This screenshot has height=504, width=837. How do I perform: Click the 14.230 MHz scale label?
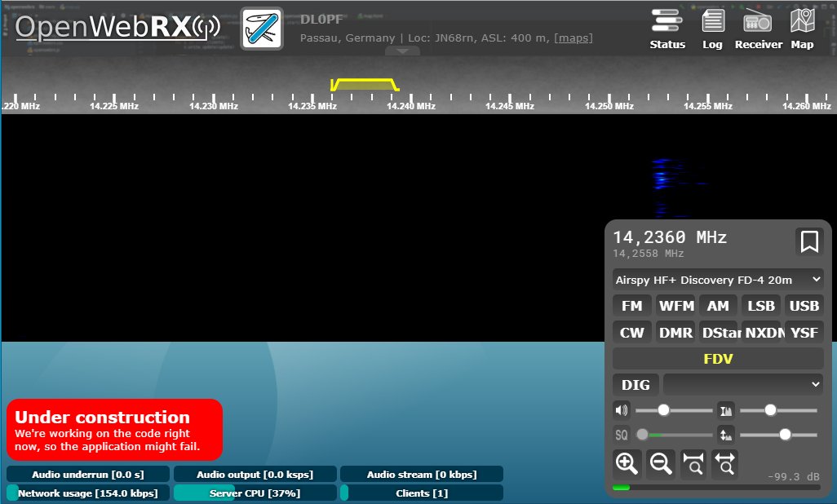pos(214,106)
